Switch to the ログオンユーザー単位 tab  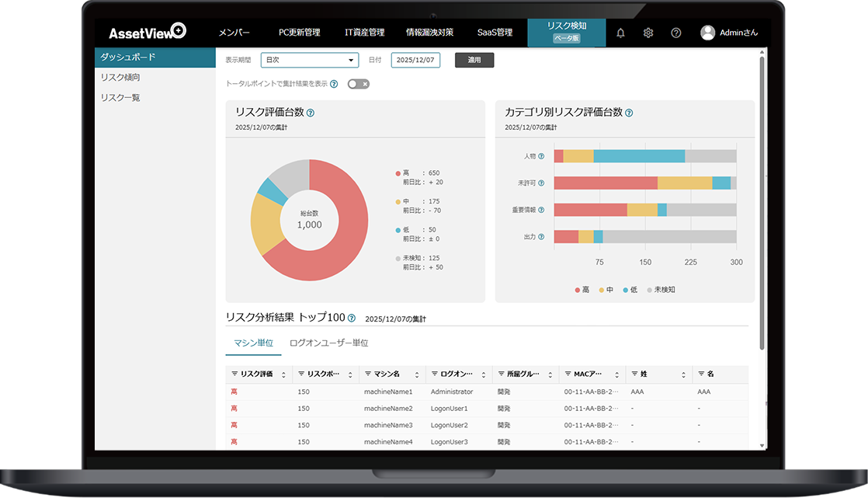(328, 343)
